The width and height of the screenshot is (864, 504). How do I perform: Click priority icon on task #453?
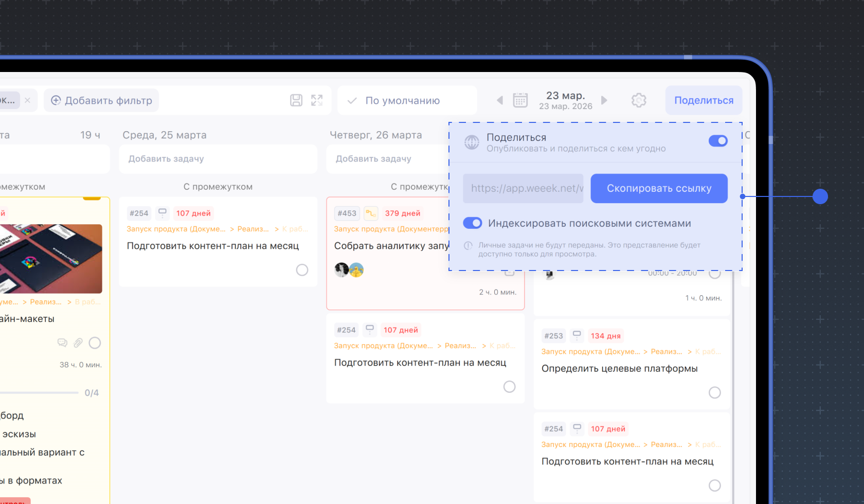(370, 213)
